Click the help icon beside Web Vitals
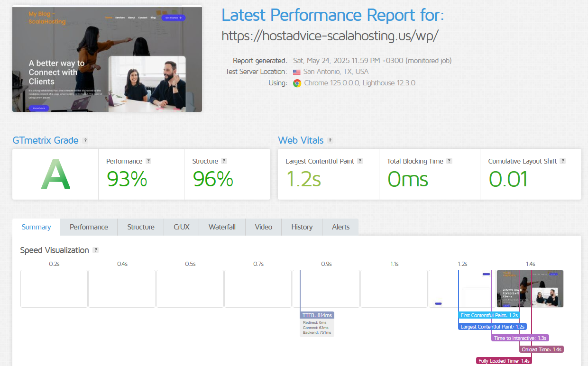588x366 pixels. [x=330, y=140]
